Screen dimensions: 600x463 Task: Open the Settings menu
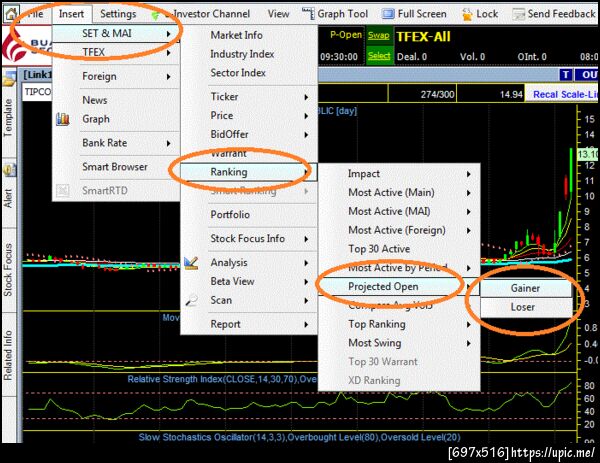(118, 14)
